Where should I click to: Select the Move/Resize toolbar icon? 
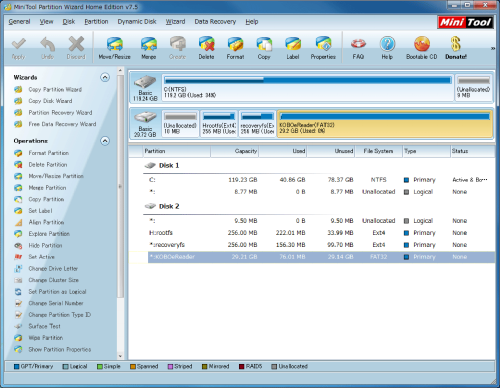point(115,44)
